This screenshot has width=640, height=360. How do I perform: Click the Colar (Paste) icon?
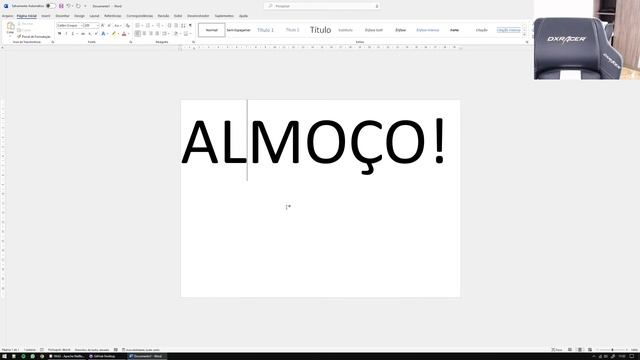pyautogui.click(x=10, y=27)
